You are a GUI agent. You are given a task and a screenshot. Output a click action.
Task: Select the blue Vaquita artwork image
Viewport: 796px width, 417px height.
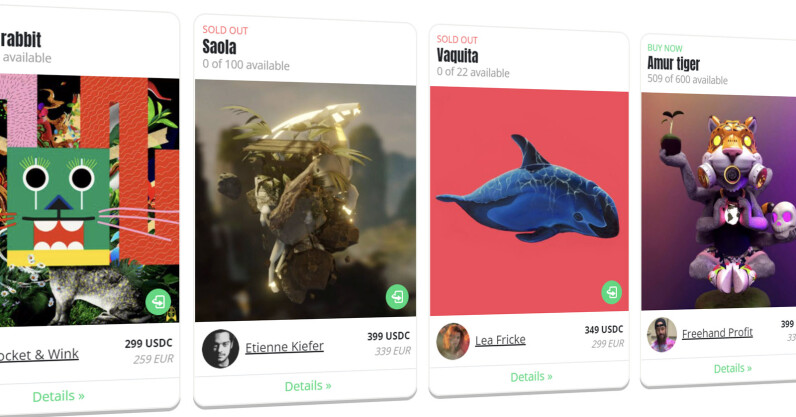(529, 201)
